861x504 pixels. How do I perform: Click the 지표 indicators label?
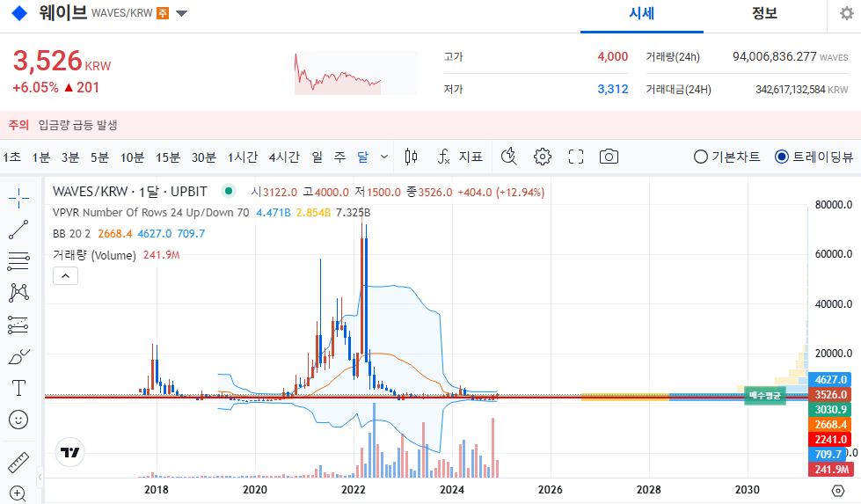(471, 157)
